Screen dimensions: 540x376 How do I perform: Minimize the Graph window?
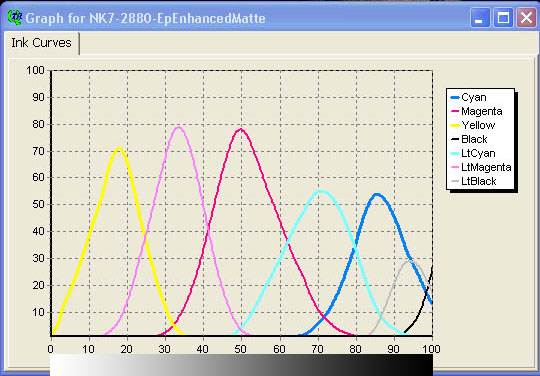480,17
